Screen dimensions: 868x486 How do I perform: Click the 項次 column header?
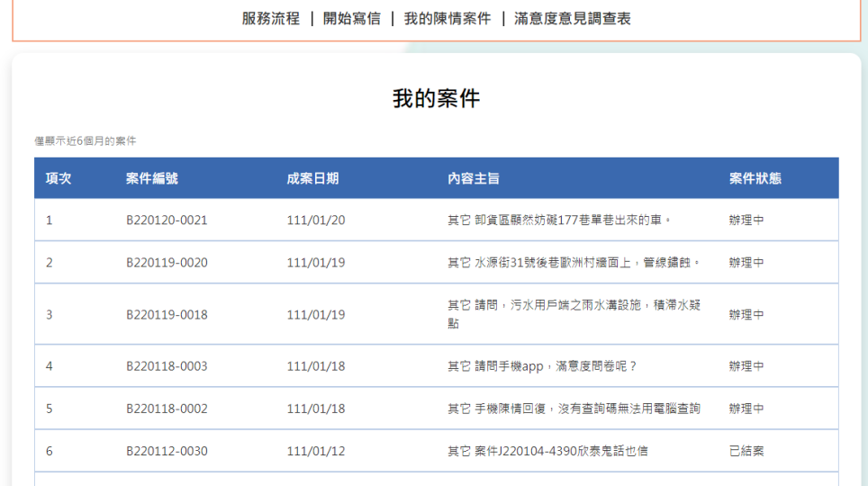[59, 178]
